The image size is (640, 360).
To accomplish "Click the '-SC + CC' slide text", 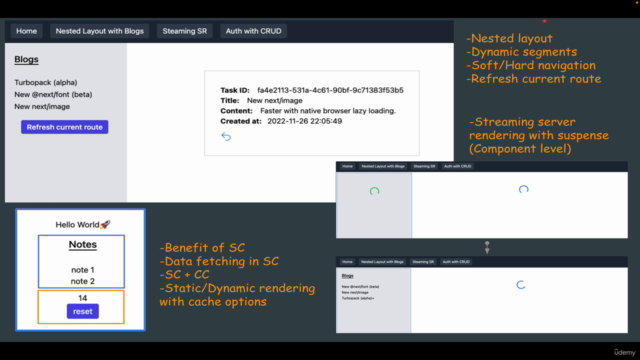I will coord(184,275).
